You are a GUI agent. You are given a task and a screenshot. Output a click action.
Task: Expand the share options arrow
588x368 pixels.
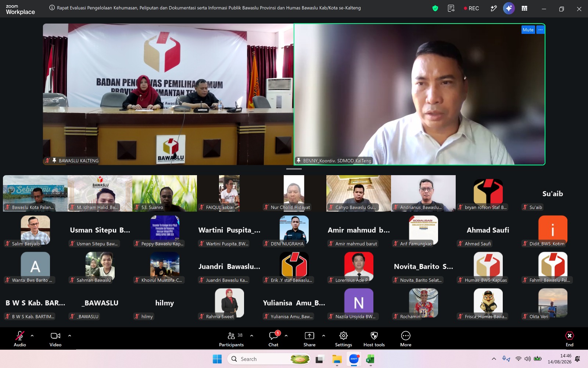coord(323,336)
